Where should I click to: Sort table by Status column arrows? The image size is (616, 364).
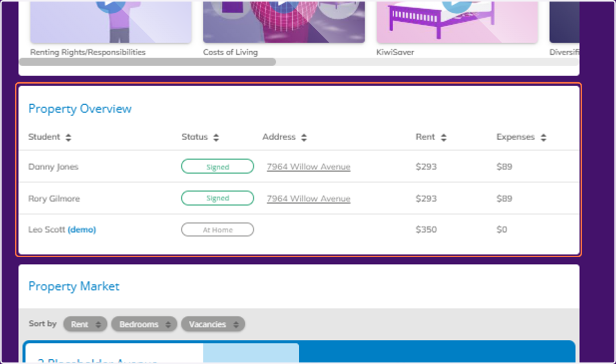point(216,138)
